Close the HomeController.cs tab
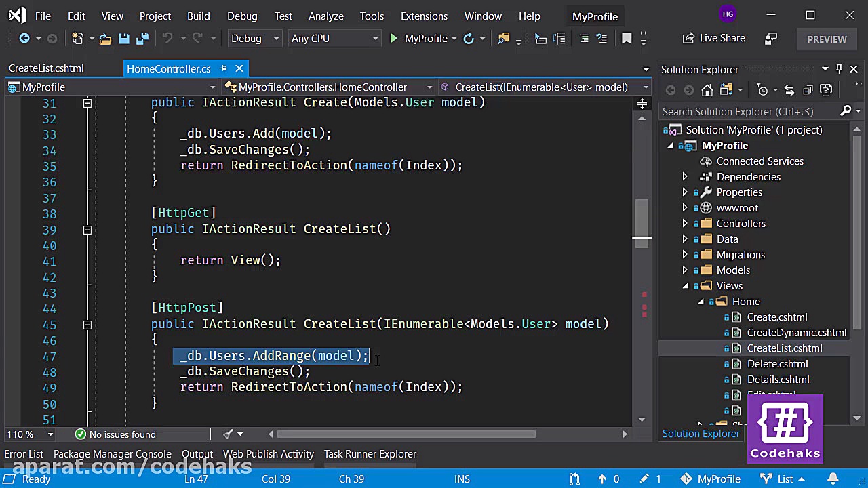The height and width of the screenshot is (488, 868). [239, 68]
